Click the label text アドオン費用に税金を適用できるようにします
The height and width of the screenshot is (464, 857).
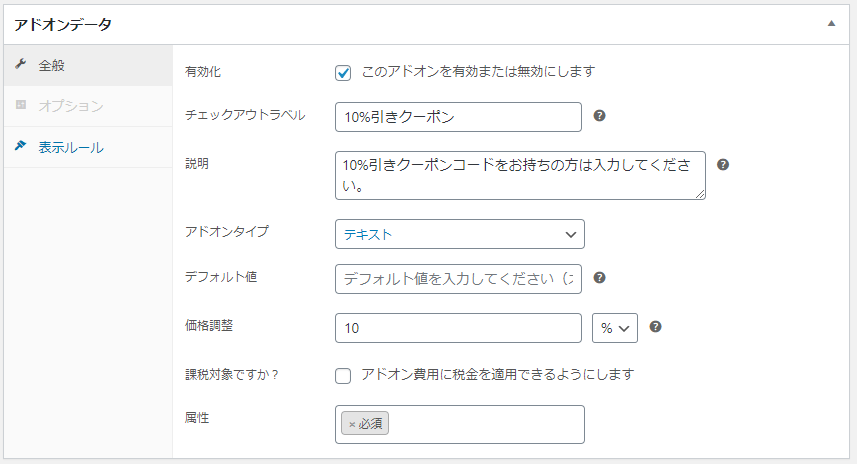coord(497,374)
